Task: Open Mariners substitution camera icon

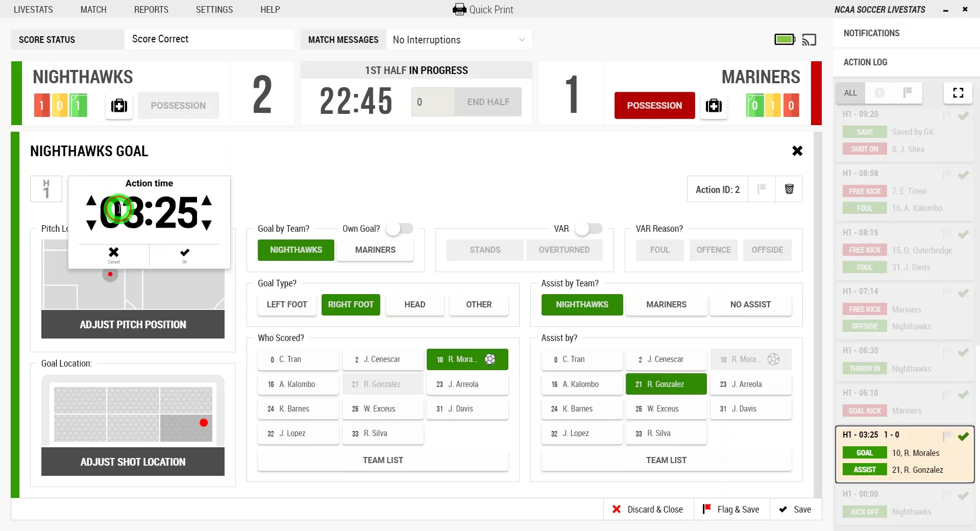Action: 714,106
